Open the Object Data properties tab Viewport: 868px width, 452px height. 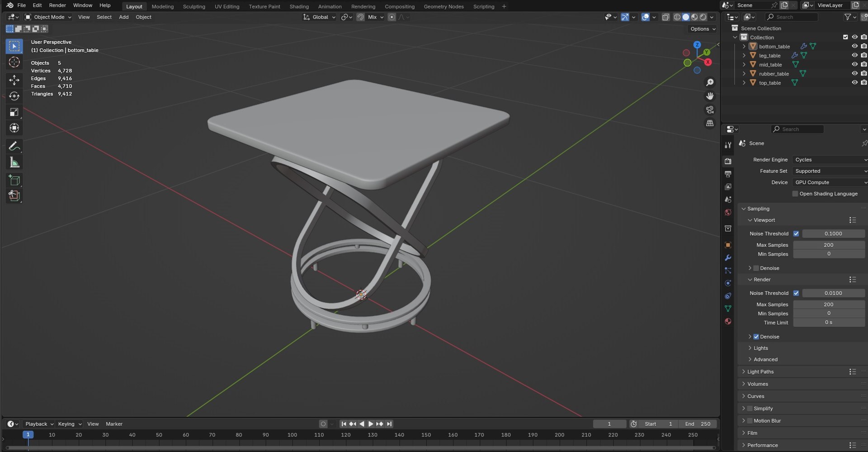728,309
